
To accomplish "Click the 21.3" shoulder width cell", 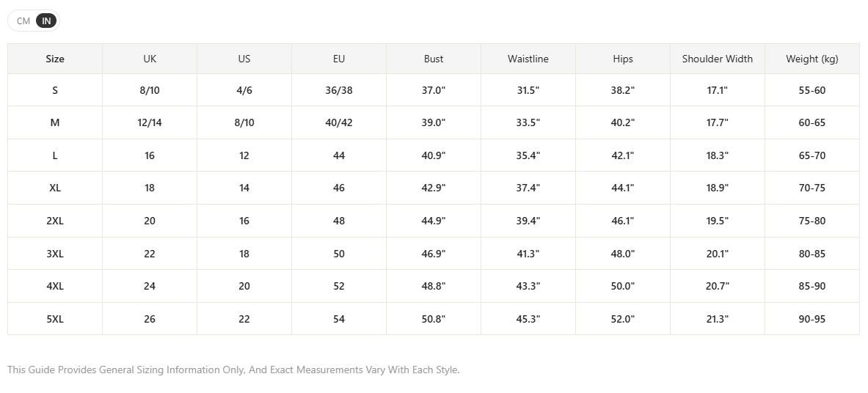I will [x=718, y=320].
